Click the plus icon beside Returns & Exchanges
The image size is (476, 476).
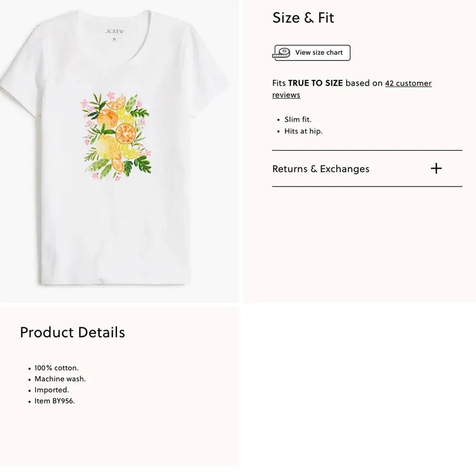point(436,169)
